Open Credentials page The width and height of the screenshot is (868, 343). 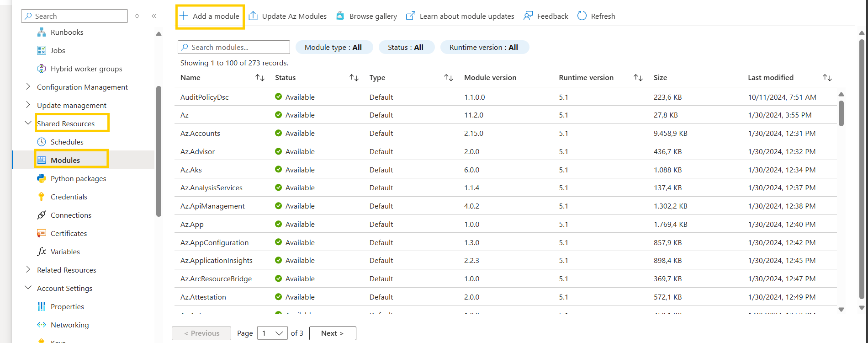[69, 197]
